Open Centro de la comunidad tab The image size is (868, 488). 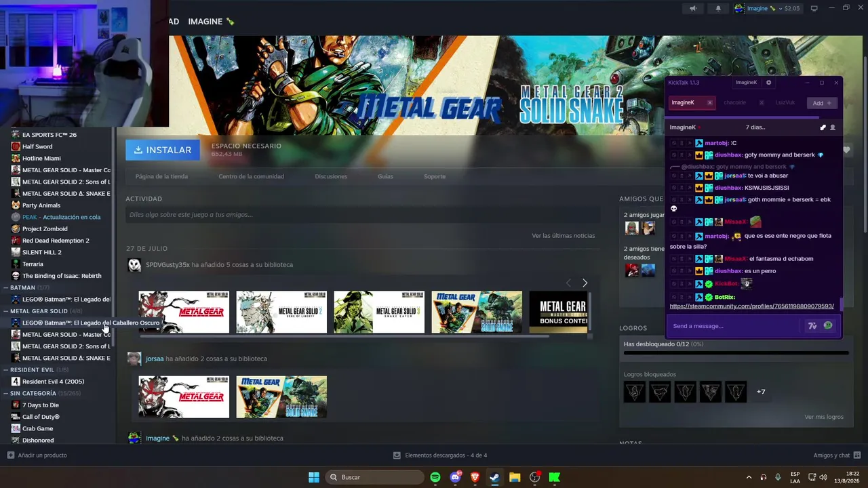coord(251,176)
